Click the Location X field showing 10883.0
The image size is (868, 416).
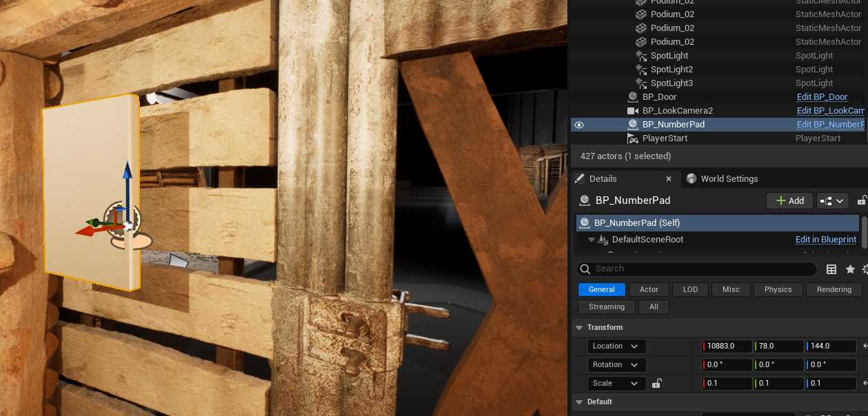pyautogui.click(x=727, y=346)
